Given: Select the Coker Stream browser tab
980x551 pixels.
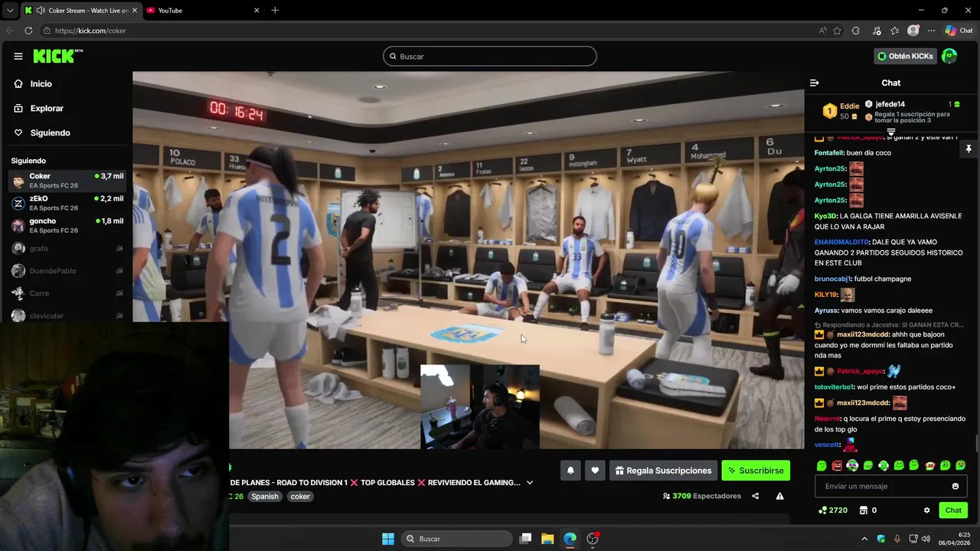Looking at the screenshot, I should tap(80, 11).
